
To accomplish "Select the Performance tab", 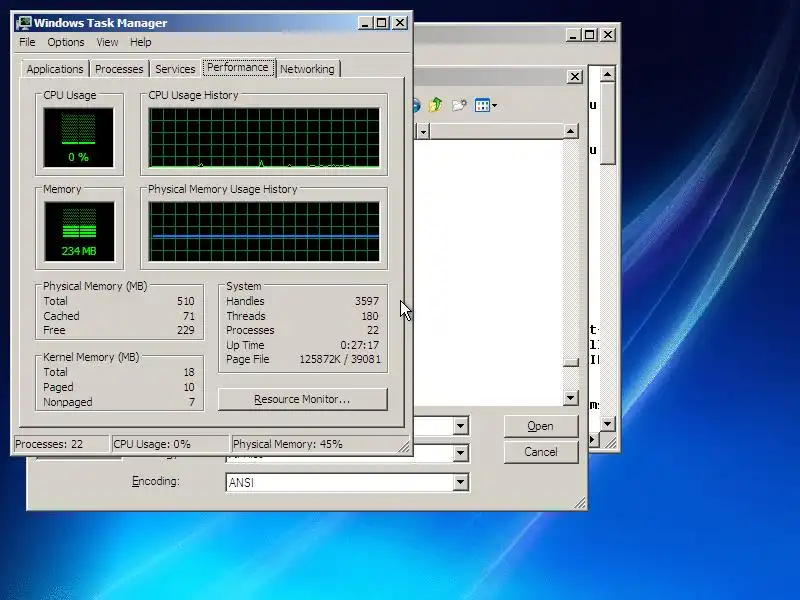I will tap(238, 67).
